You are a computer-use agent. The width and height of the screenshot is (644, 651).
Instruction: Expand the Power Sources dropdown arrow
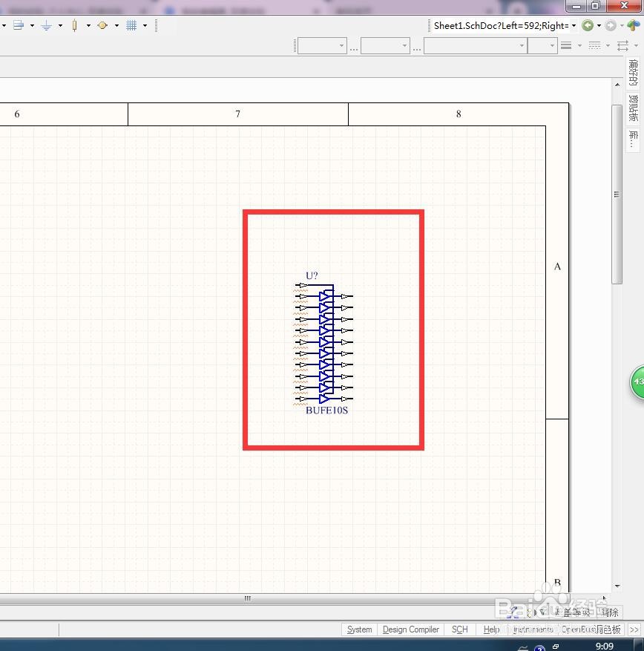pyautogui.click(x=60, y=26)
